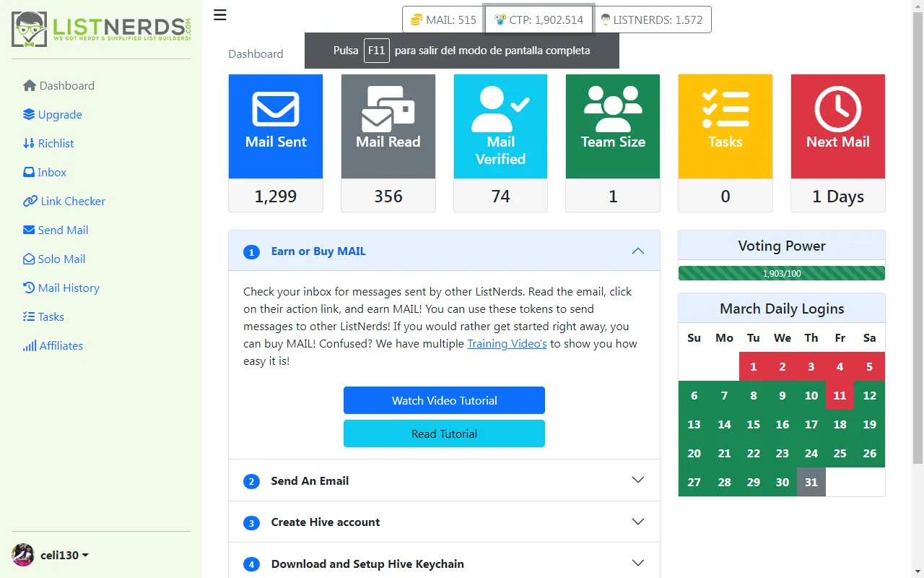The image size is (924, 578).
Task: Click the yellow Tasks checklist card icon
Action: pos(725,109)
